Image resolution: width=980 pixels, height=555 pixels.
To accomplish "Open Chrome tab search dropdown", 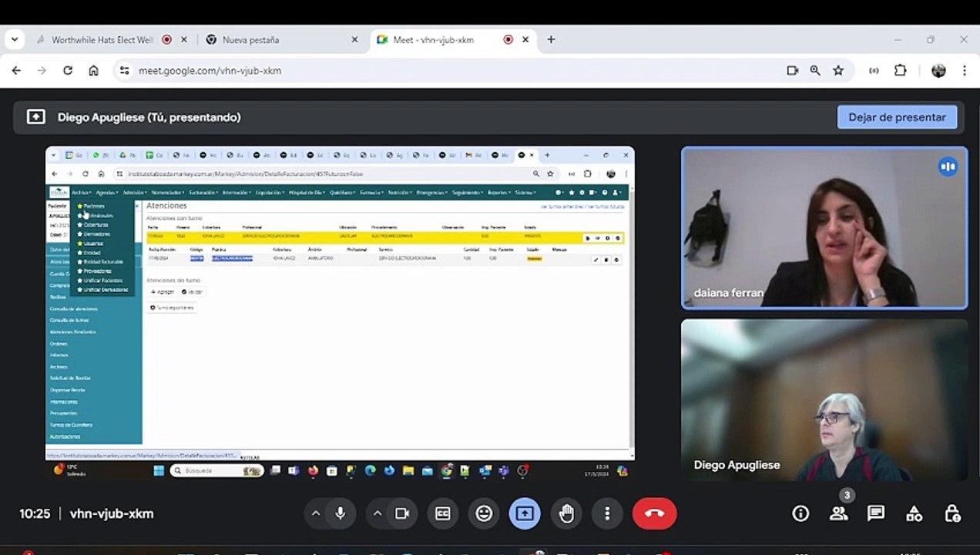I will (x=14, y=40).
